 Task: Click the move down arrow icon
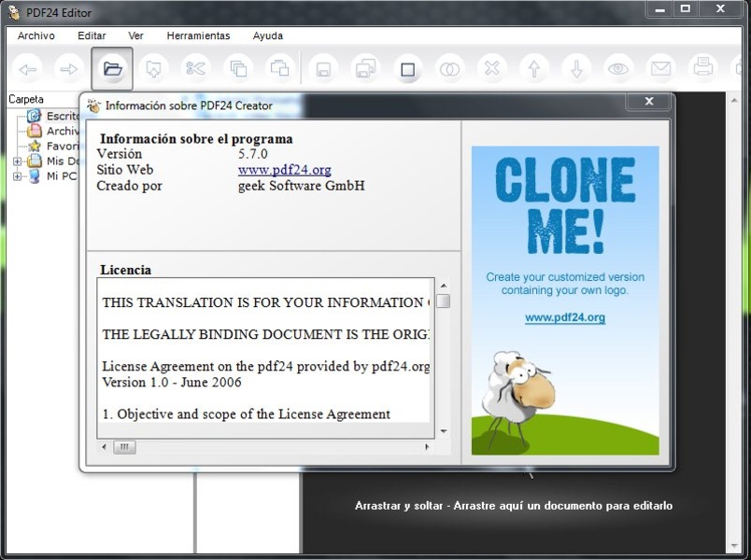(x=576, y=69)
